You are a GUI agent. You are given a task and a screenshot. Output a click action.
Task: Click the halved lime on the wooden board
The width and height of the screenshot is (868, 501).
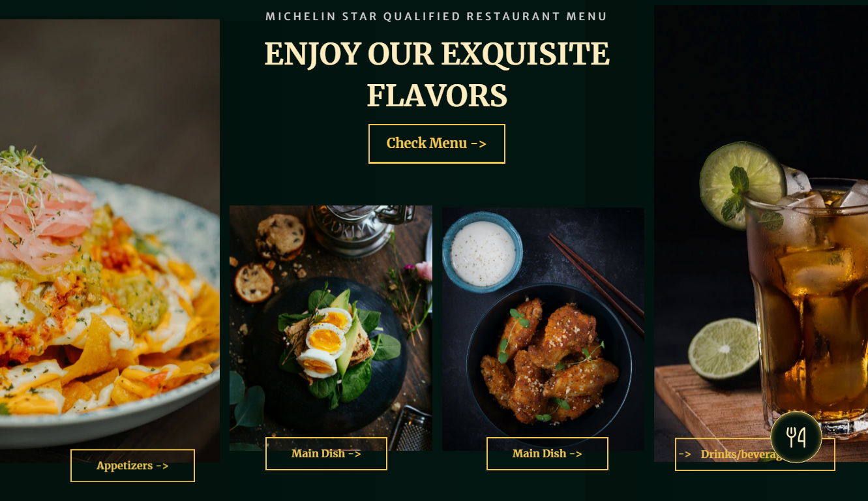724,349
